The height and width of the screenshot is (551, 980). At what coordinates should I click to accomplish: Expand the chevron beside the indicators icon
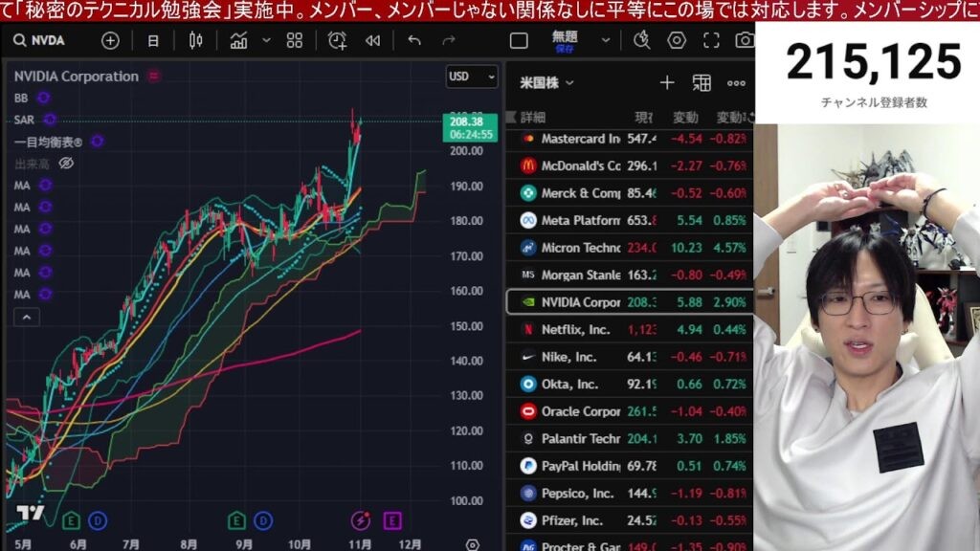(266, 40)
